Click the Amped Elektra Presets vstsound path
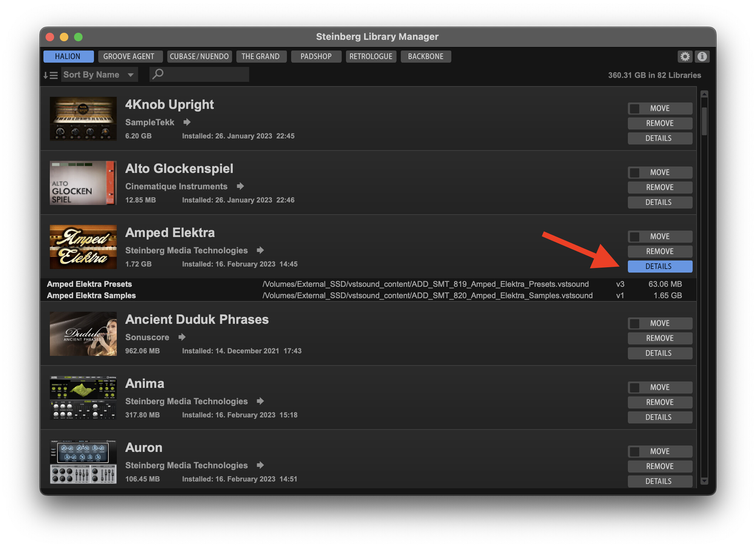The image size is (756, 548). (x=425, y=284)
